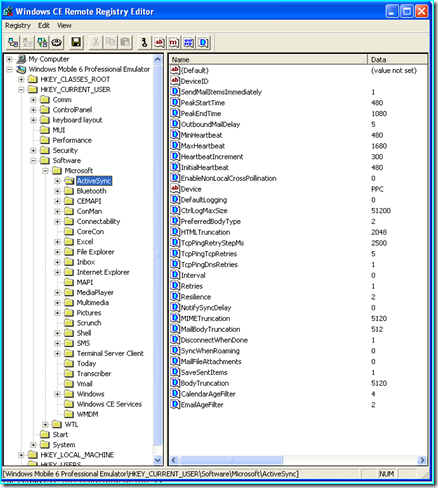Image resolution: width=438 pixels, height=488 pixels.
Task: Collapse the Microsoft key
Action: click(x=45, y=171)
